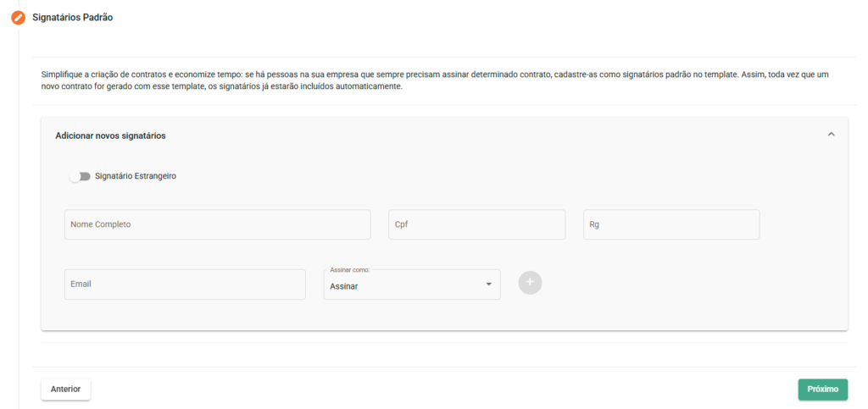Viewport: 868px width, 409px height.
Task: Focus the Nome Completo field
Action: pyautogui.click(x=217, y=224)
